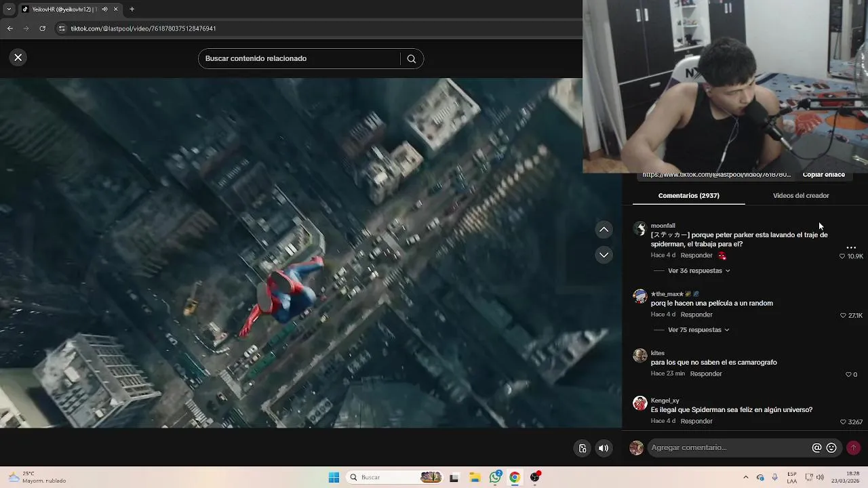Mute the tab using its audio icon
This screenshot has width=868, height=488.
point(104,9)
